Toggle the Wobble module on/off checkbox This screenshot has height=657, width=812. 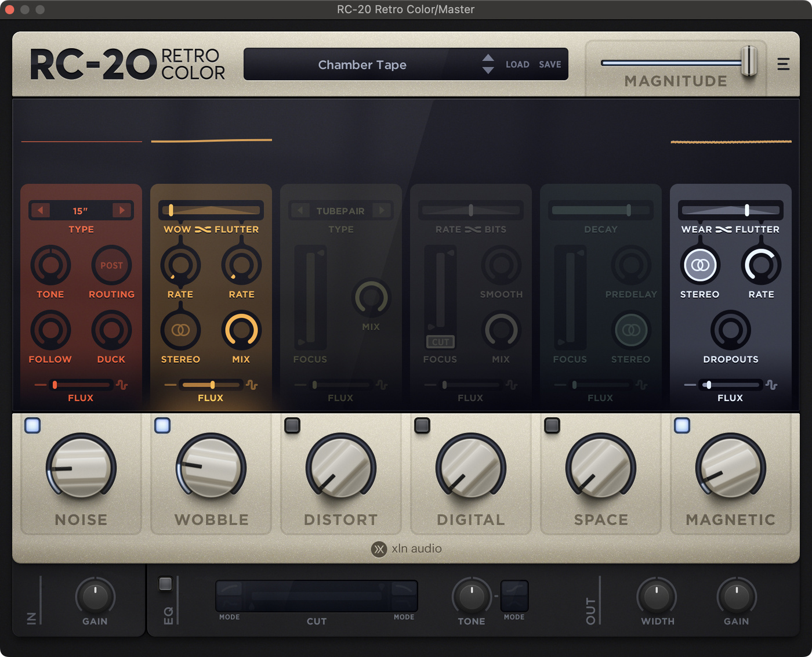[162, 425]
